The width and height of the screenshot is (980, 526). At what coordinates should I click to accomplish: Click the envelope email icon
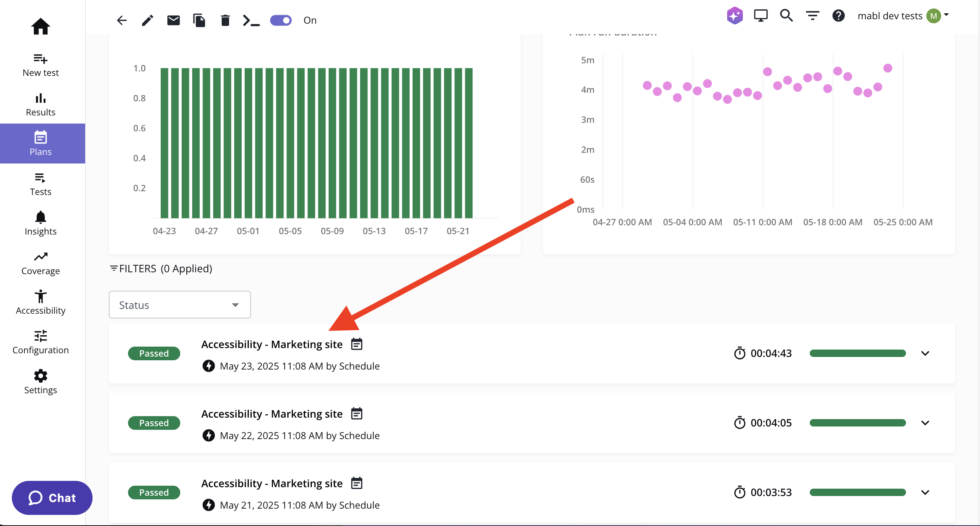click(174, 20)
